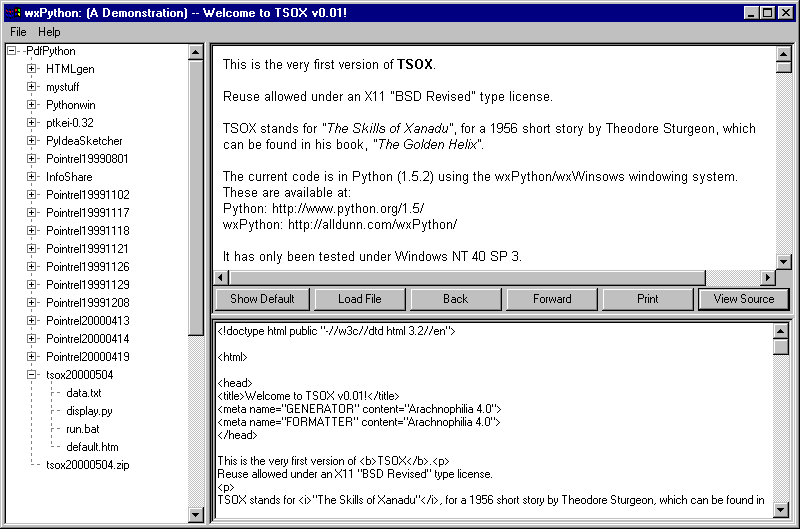Click the FORMATTER meta line in source

(359, 422)
